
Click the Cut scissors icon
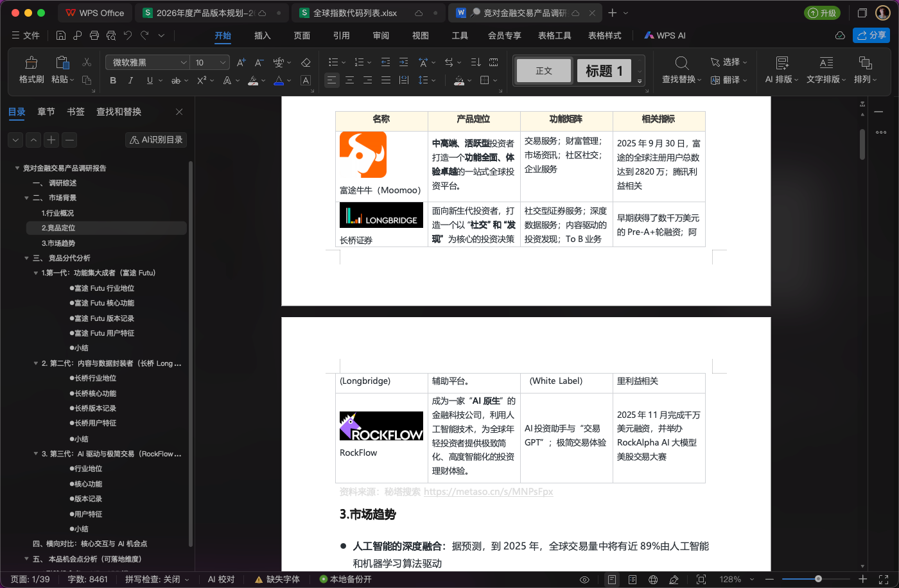pos(87,62)
